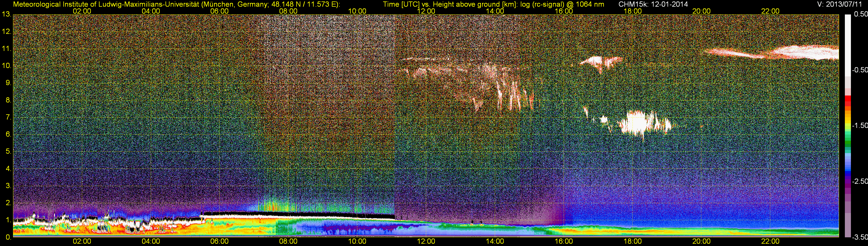
Task: Click the '08:00' label on the bottom time axis
Action: click(288, 242)
